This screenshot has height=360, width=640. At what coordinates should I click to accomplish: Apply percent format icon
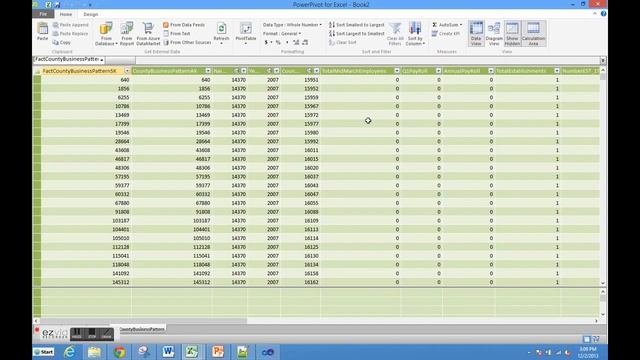pyautogui.click(x=278, y=42)
